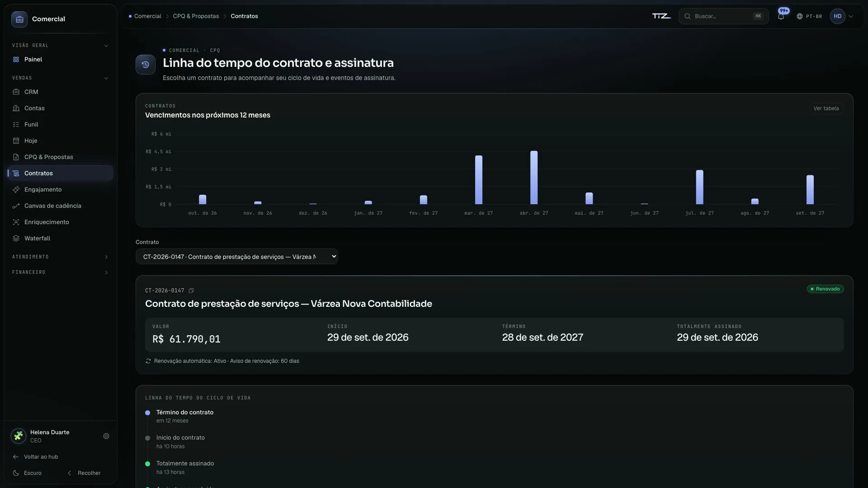Click the CPQ & Propostas document icon
This screenshot has width=868, height=488.
click(16, 157)
